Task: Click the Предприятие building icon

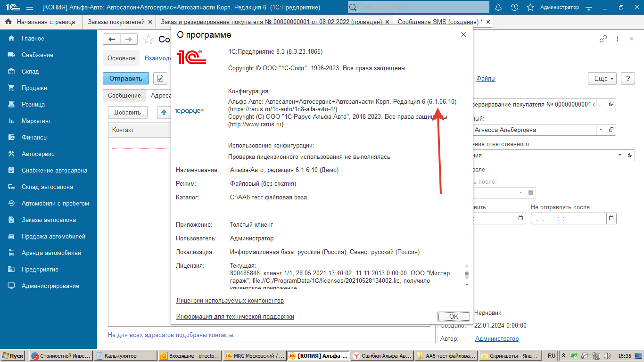Action: [11, 269]
